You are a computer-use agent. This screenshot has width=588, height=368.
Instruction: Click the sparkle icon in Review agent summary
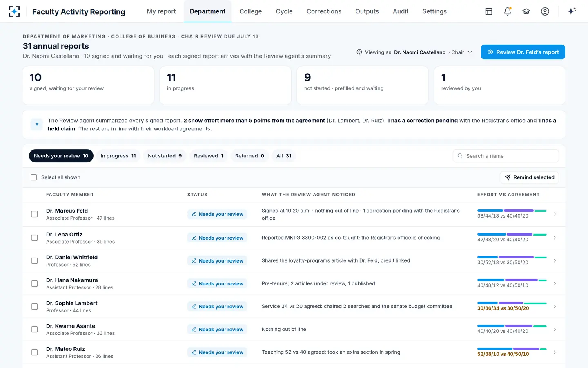click(37, 124)
